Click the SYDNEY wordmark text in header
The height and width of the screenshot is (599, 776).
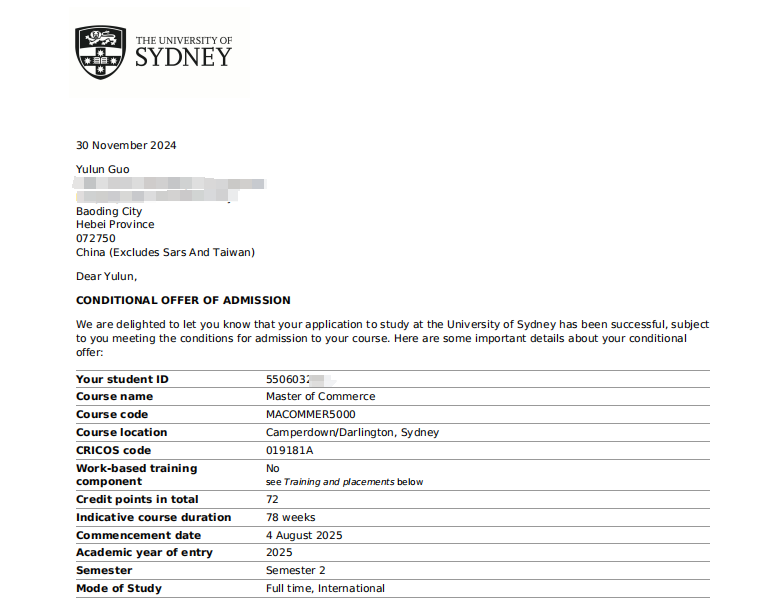point(183,57)
